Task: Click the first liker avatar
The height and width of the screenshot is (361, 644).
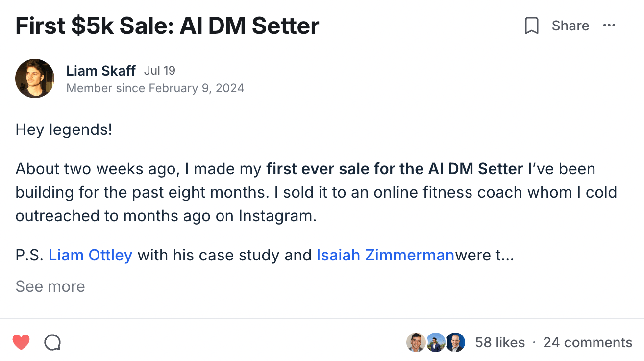Action: [416, 342]
